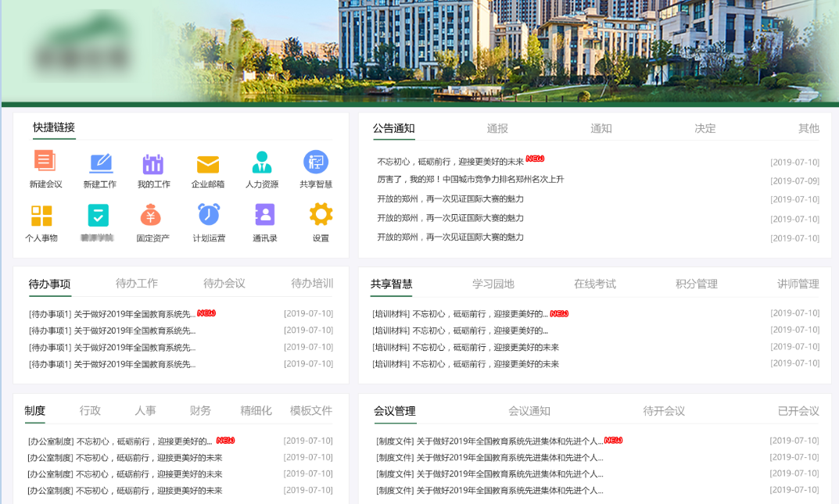This screenshot has width=839, height=504.
Task: Select the 待开会议 tab
Action: click(x=664, y=411)
